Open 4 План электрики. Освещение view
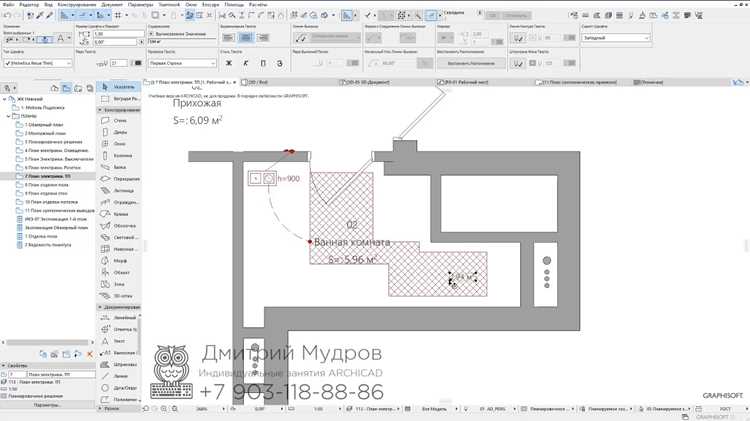The width and height of the screenshot is (750, 421). pos(56,151)
